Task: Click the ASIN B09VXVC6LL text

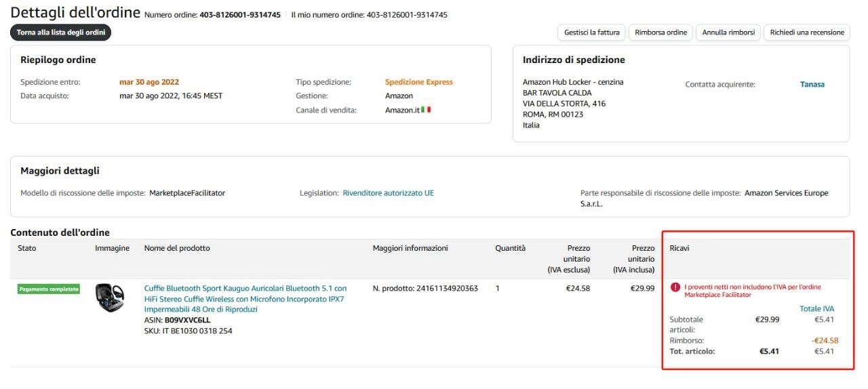Action: click(x=187, y=320)
